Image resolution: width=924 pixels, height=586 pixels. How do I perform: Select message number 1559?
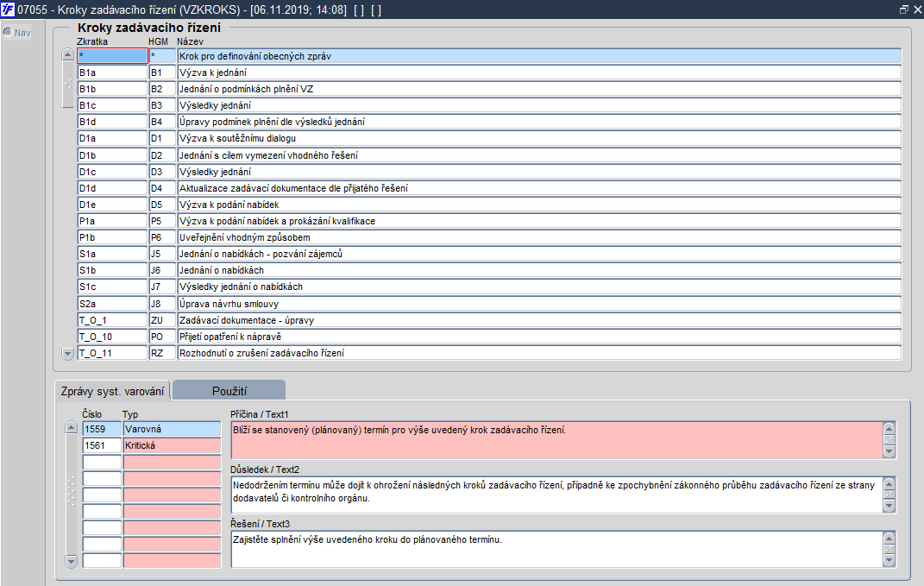pos(102,429)
